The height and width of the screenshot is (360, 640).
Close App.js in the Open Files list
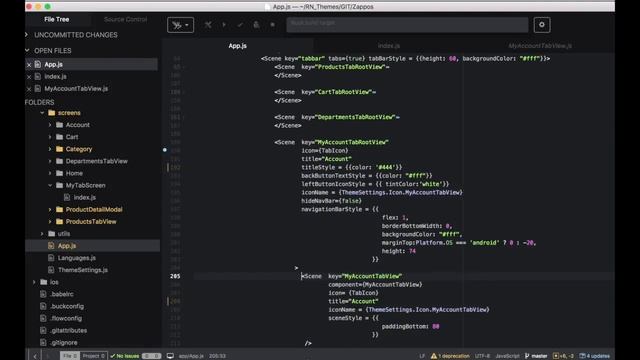point(29,64)
